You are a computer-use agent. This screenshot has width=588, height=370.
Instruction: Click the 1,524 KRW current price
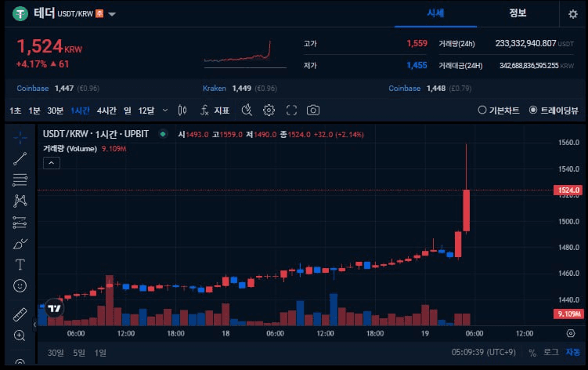click(x=49, y=47)
